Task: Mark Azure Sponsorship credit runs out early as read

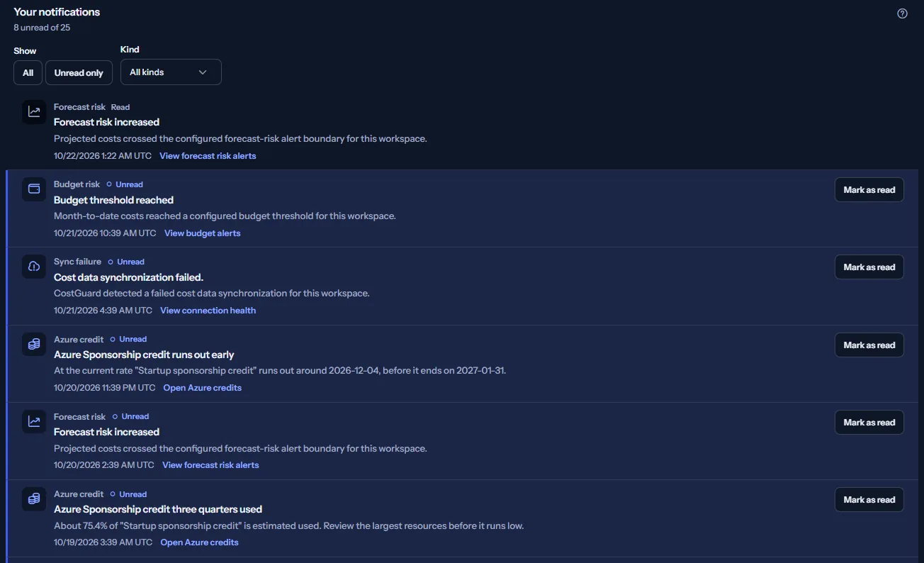Action: coord(869,345)
